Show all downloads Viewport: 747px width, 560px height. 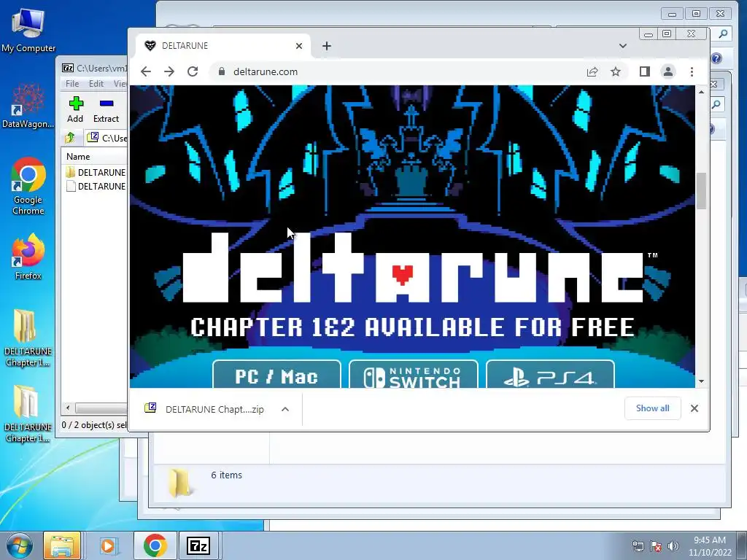pyautogui.click(x=652, y=408)
